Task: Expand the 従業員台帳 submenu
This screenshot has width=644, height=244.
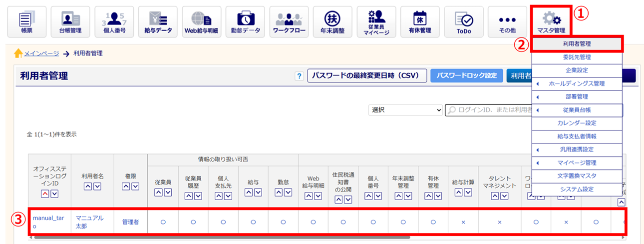Action: [577, 110]
